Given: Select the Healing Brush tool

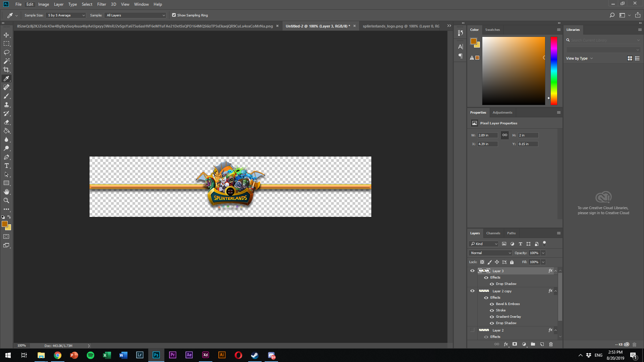Looking at the screenshot, I should [6, 87].
